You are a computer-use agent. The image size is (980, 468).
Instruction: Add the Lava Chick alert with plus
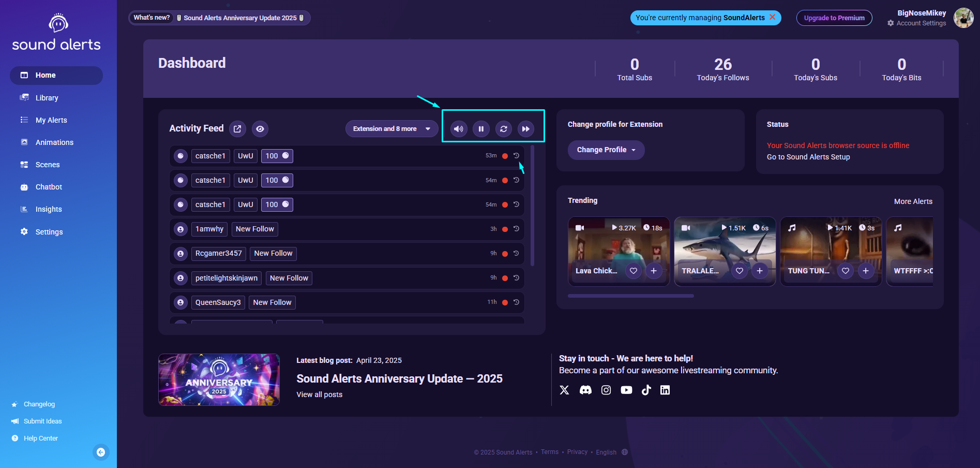654,271
